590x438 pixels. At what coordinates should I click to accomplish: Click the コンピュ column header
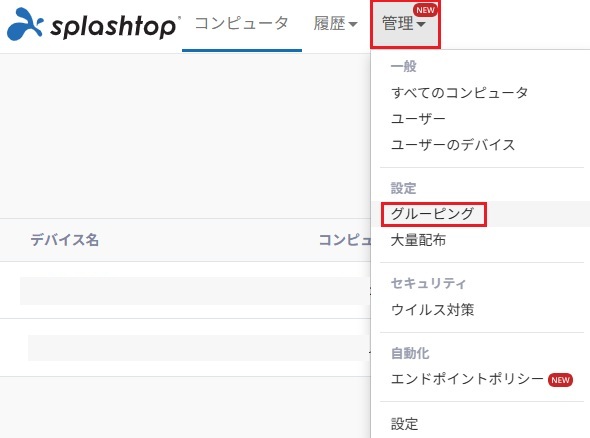click(345, 240)
